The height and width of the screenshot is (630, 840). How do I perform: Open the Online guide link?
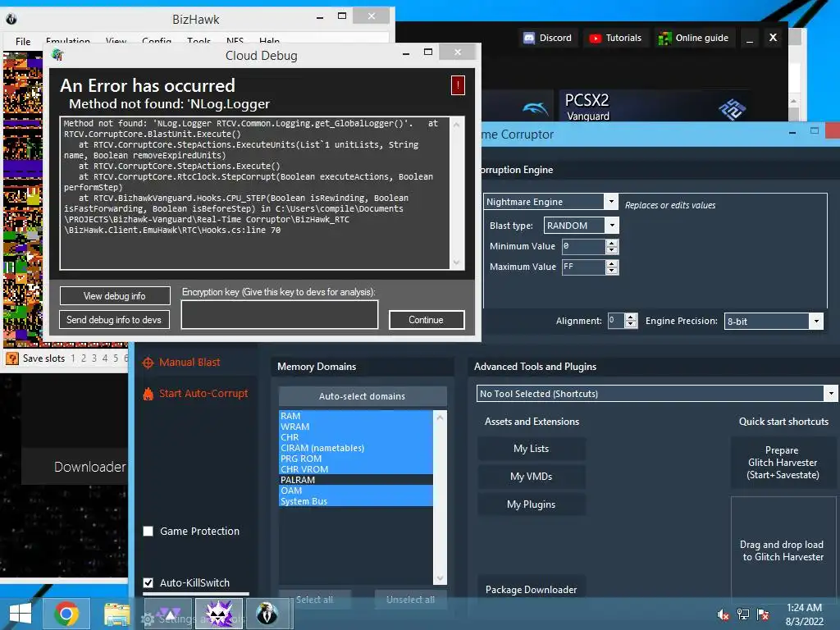693,38
